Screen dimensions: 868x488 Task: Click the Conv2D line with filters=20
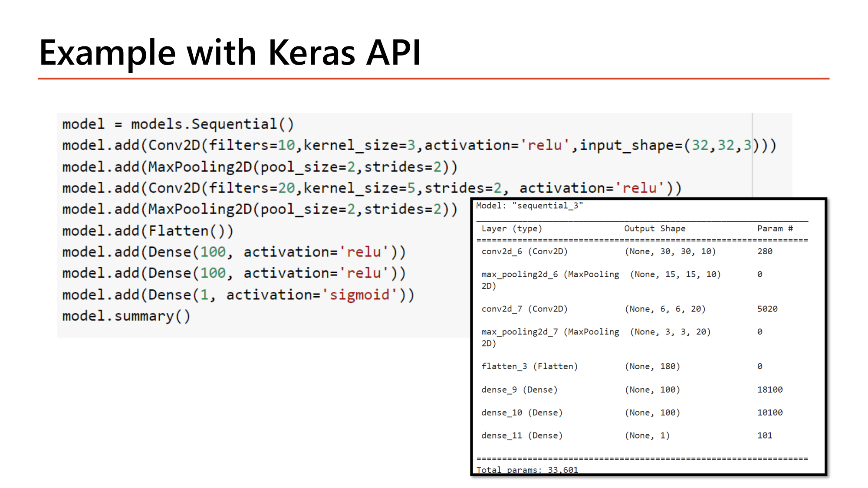point(372,188)
